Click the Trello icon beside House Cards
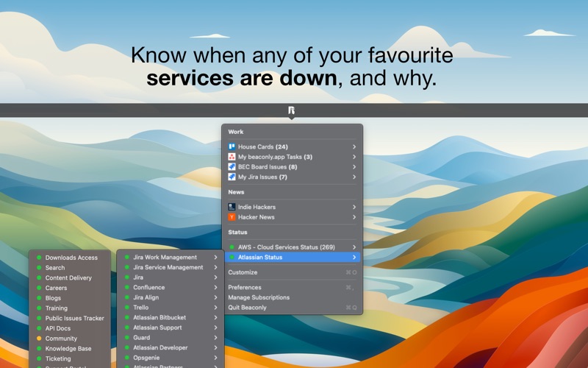The image size is (588, 368). coord(232,146)
